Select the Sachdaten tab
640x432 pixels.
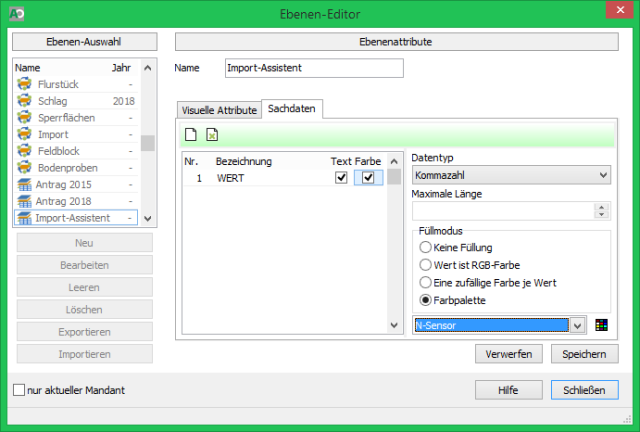tap(292, 110)
